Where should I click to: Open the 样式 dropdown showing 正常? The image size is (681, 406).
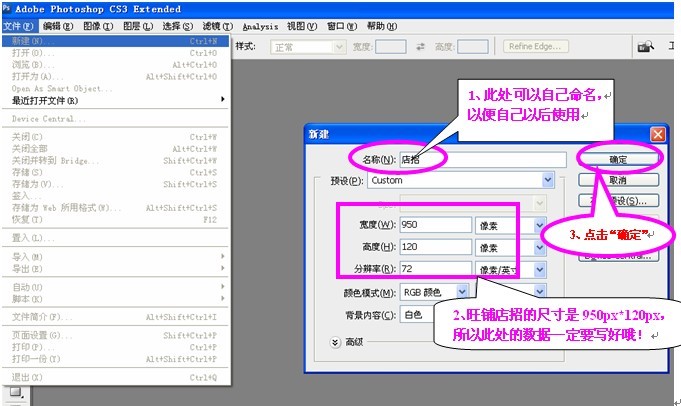coord(307,47)
